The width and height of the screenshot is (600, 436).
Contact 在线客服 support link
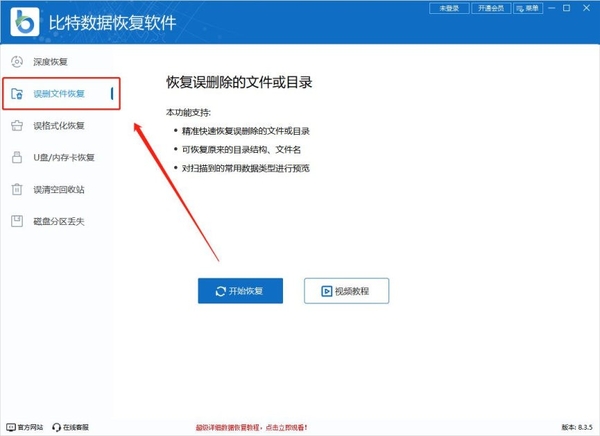(x=70, y=427)
